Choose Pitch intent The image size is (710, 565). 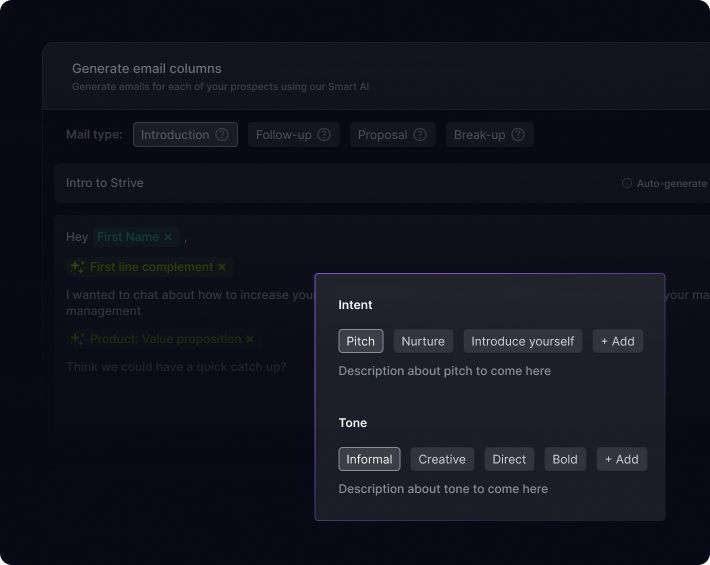[x=360, y=341]
